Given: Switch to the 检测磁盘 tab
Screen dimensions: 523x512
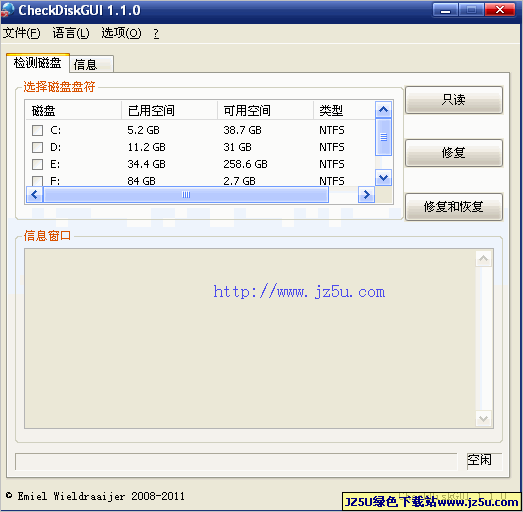Looking at the screenshot, I should click(x=38, y=63).
